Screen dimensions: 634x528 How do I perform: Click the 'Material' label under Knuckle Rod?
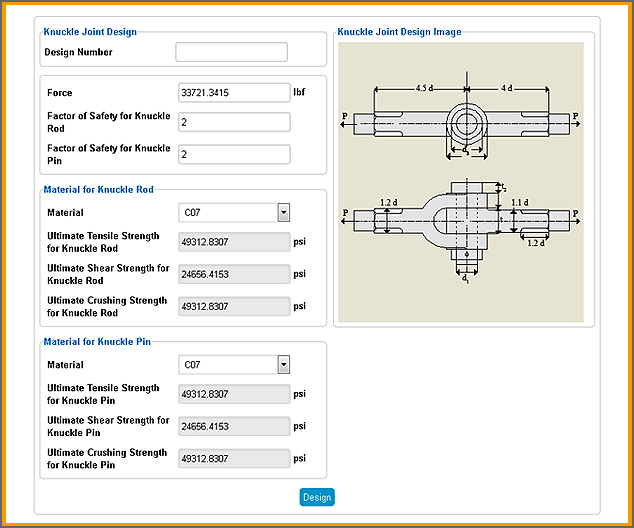coord(65,213)
